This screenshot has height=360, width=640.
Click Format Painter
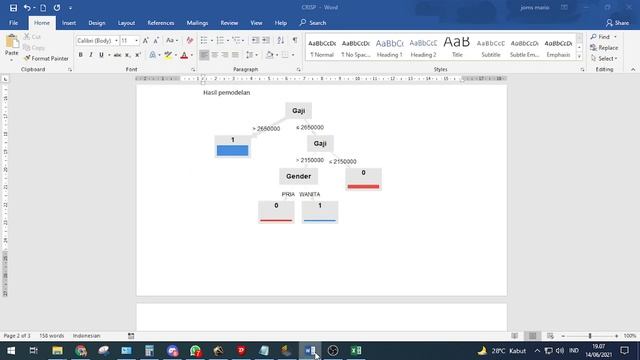pos(46,58)
